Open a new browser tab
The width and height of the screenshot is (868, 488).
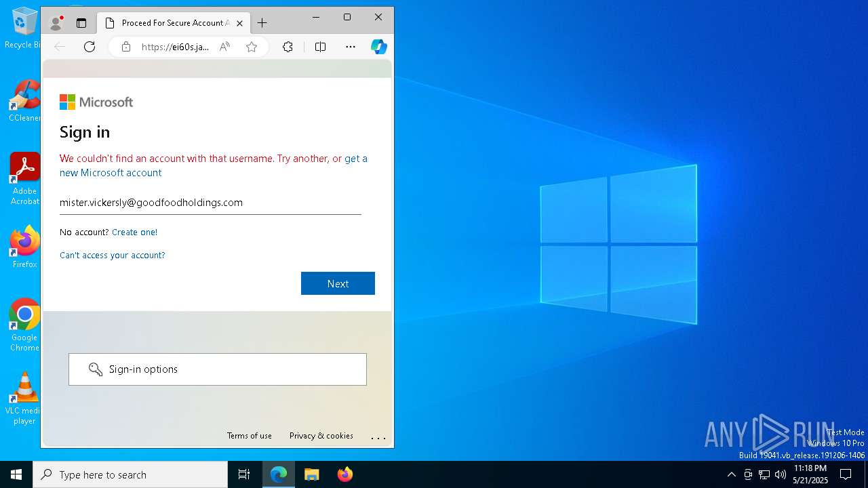click(262, 23)
